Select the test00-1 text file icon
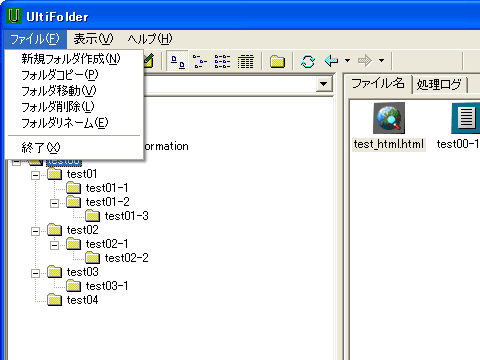480x360 pixels. pyautogui.click(x=466, y=118)
